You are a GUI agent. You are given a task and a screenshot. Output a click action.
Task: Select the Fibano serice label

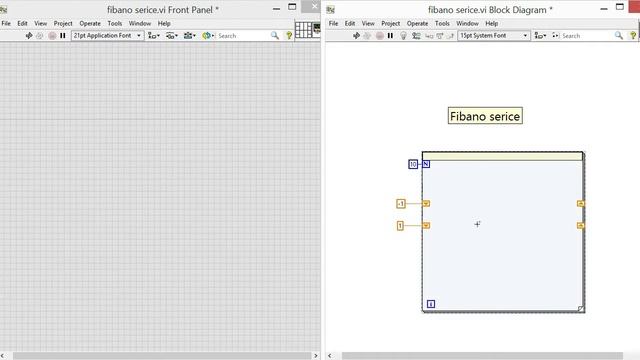point(485,116)
